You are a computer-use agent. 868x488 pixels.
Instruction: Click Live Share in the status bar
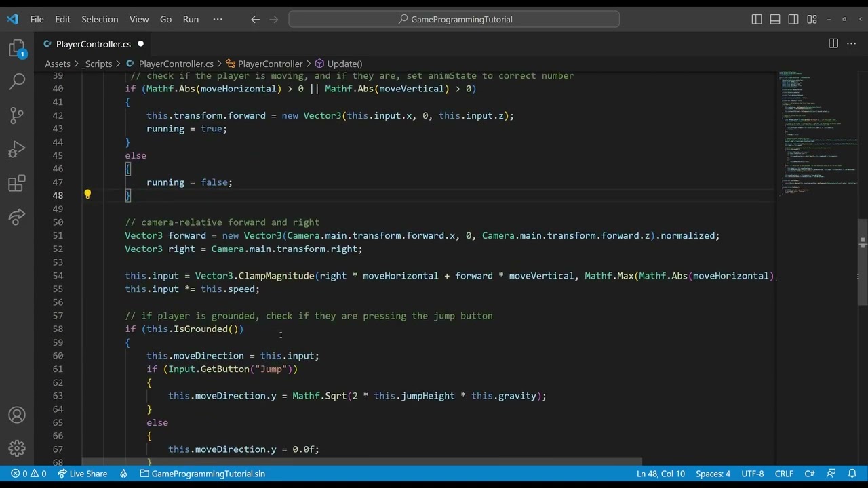click(82, 474)
